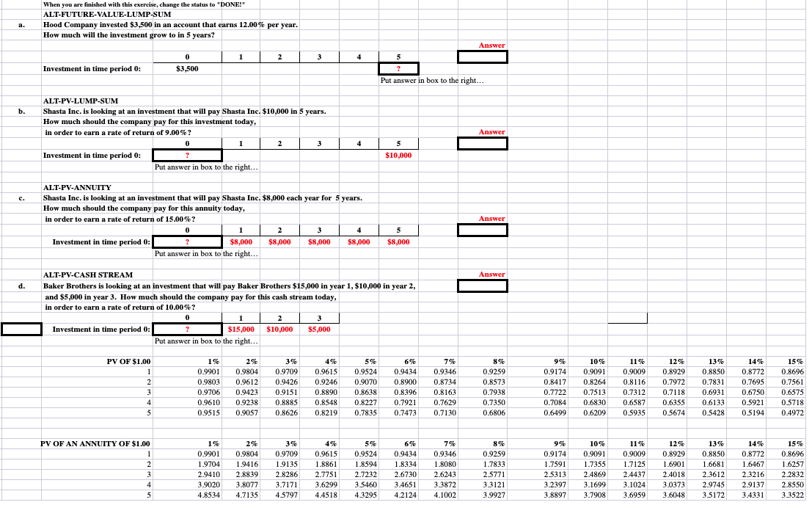Click the red $10,000 year 5 cell in problem b
The width and height of the screenshot is (812, 527).
coord(398,156)
